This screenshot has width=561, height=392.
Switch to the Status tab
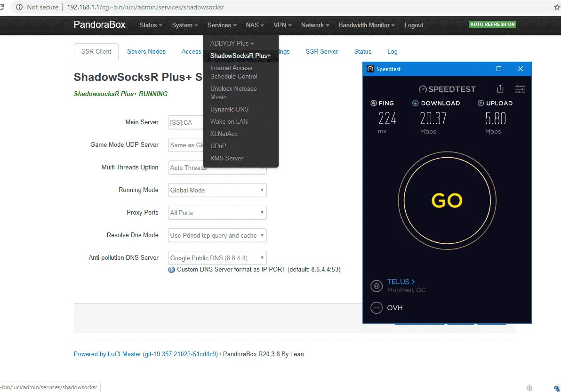point(362,51)
